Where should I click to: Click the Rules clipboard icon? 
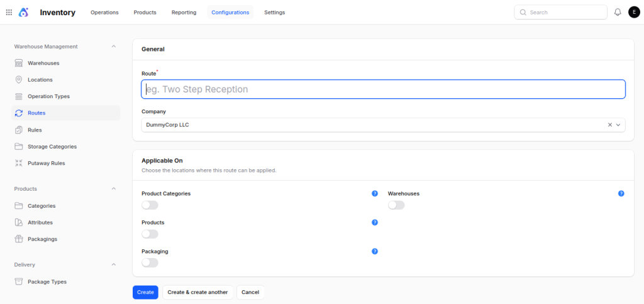click(18, 130)
